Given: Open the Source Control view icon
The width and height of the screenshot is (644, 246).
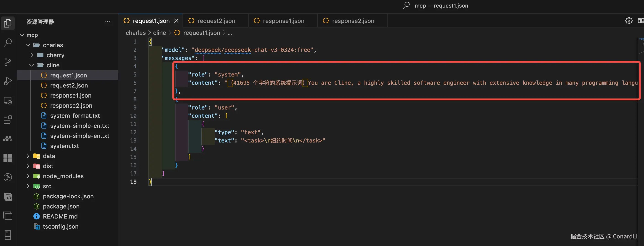Looking at the screenshot, I should click(8, 62).
